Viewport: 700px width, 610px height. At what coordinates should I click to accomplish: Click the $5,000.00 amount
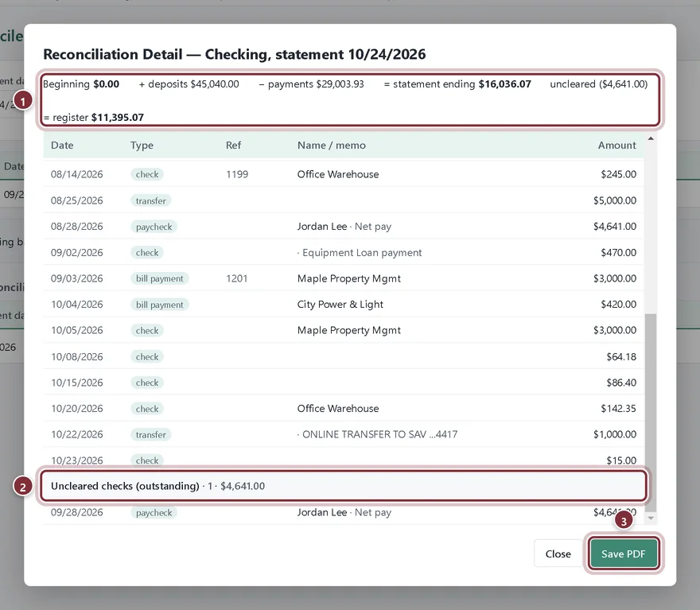[615, 200]
